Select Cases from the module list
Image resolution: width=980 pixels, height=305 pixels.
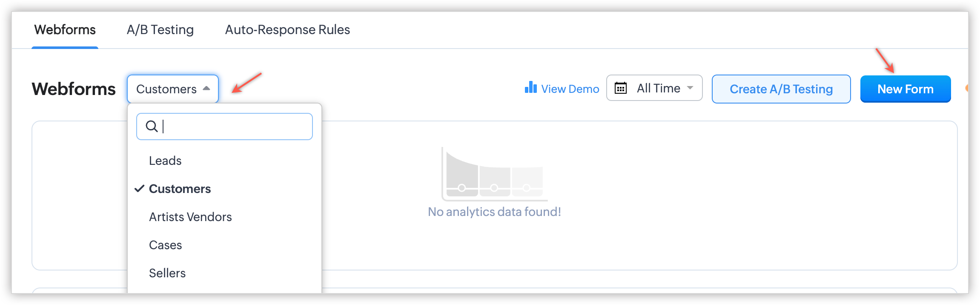pos(165,245)
